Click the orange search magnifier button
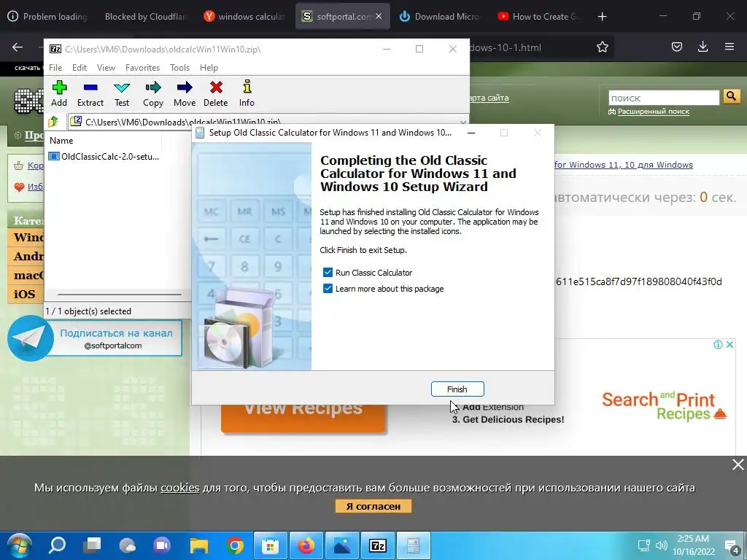The width and height of the screenshot is (747, 560). point(731,97)
